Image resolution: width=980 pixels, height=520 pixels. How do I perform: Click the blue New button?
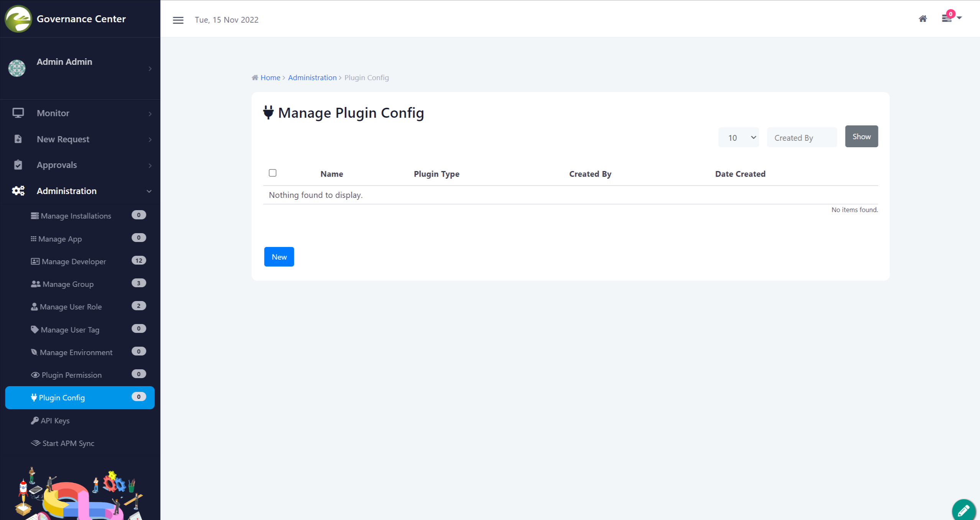[x=279, y=257]
